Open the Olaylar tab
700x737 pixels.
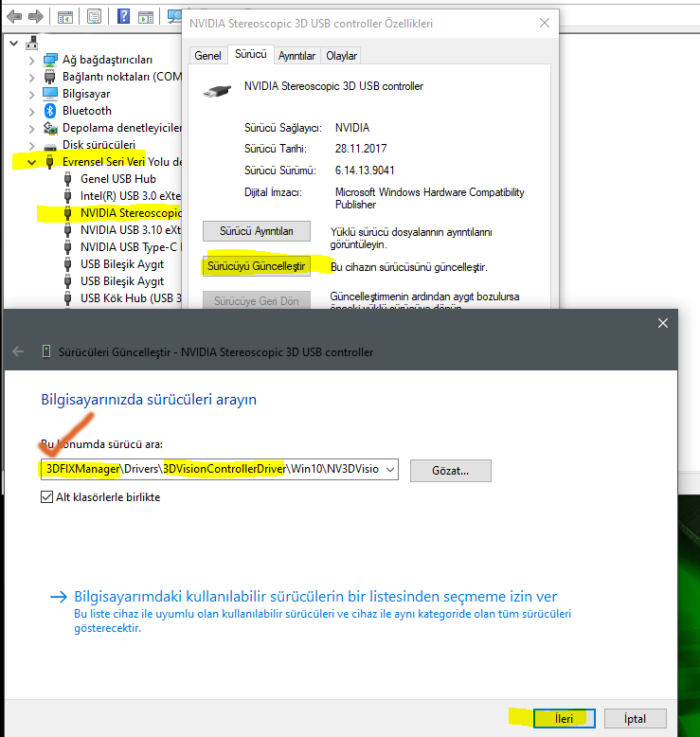tap(341, 56)
